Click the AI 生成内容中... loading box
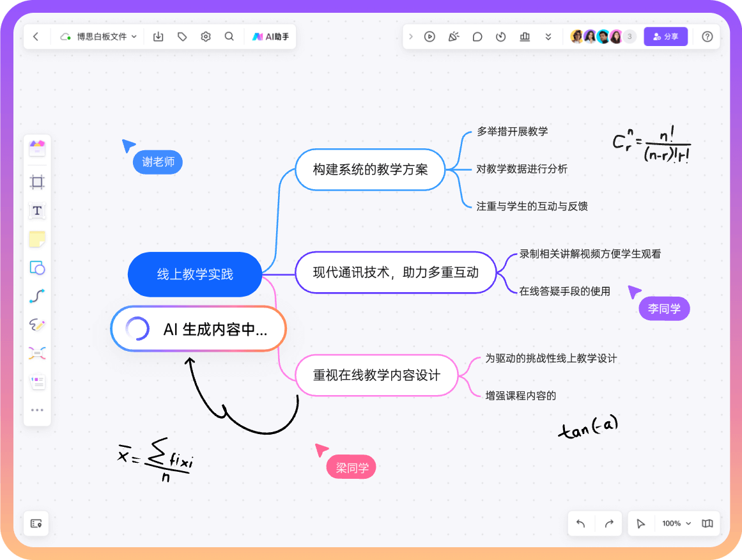The width and height of the screenshot is (742, 560). tap(198, 329)
